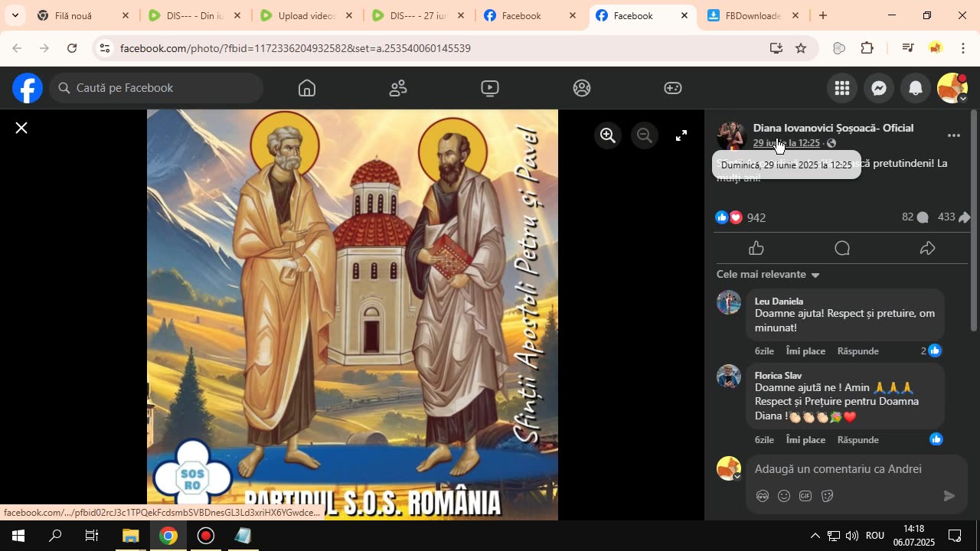Click the address bar URL
The image size is (980, 551).
[295, 48]
